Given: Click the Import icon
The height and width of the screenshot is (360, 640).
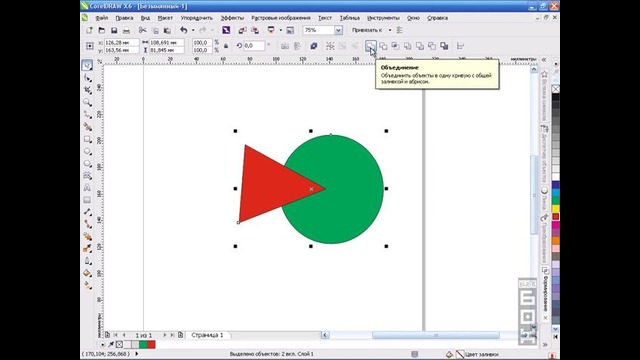Looking at the screenshot, I should click(x=242, y=30).
